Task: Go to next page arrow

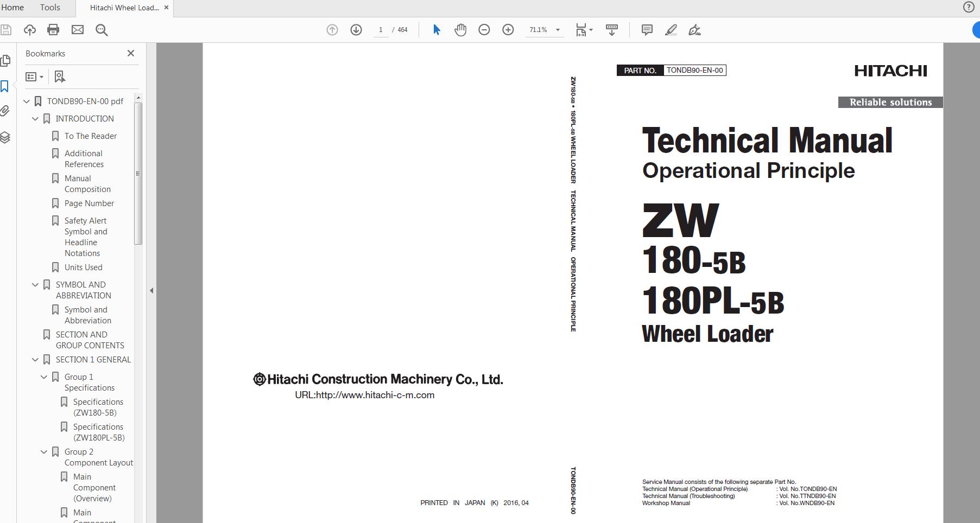Action: (x=356, y=30)
